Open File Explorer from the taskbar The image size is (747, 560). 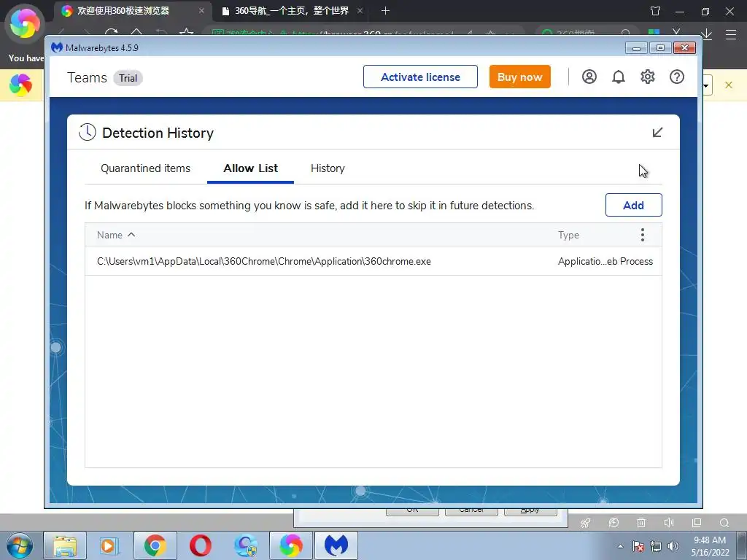point(65,545)
